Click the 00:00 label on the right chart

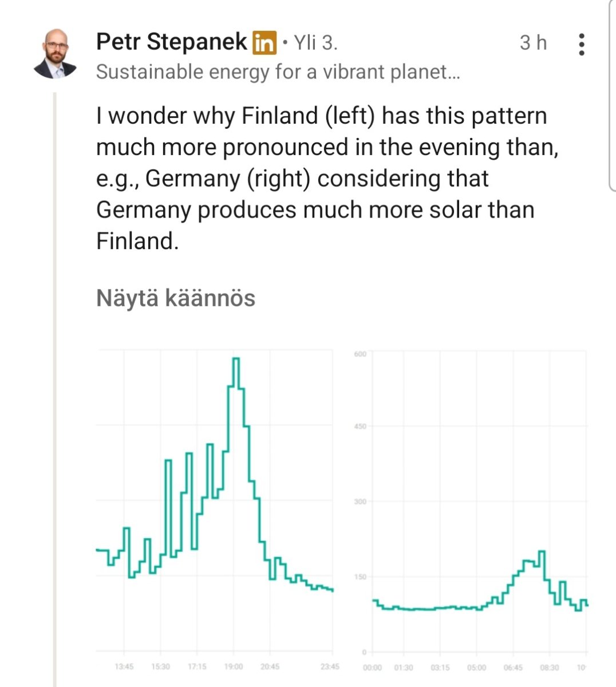[372, 668]
